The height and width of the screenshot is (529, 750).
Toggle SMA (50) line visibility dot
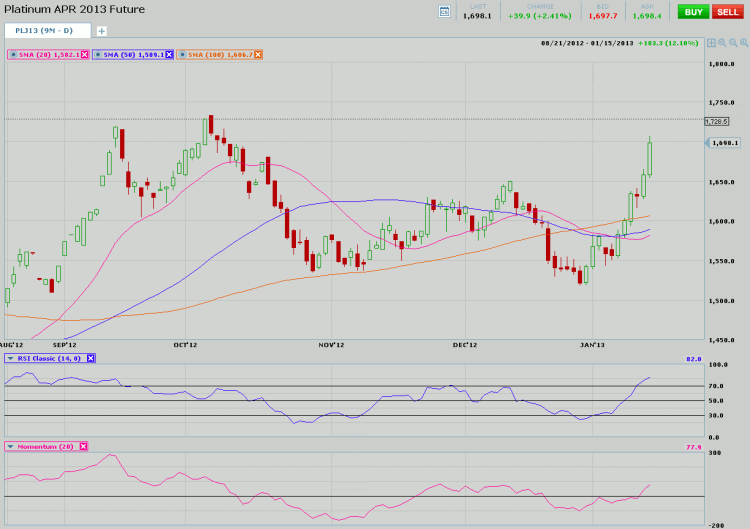click(x=96, y=53)
